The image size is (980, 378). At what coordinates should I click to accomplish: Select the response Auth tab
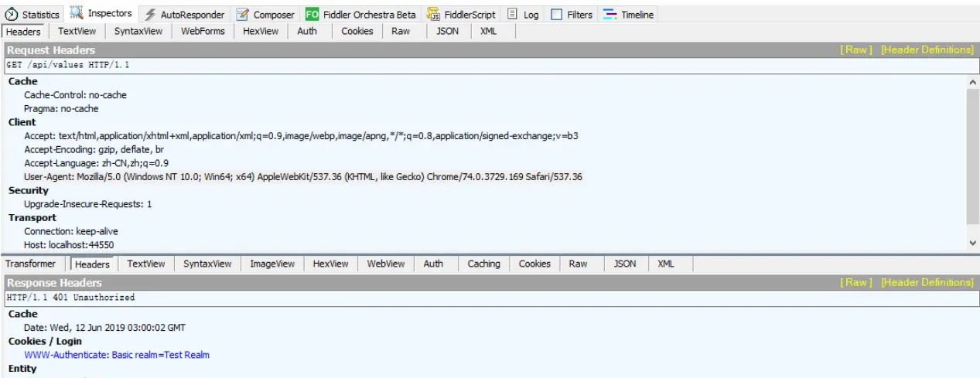433,264
